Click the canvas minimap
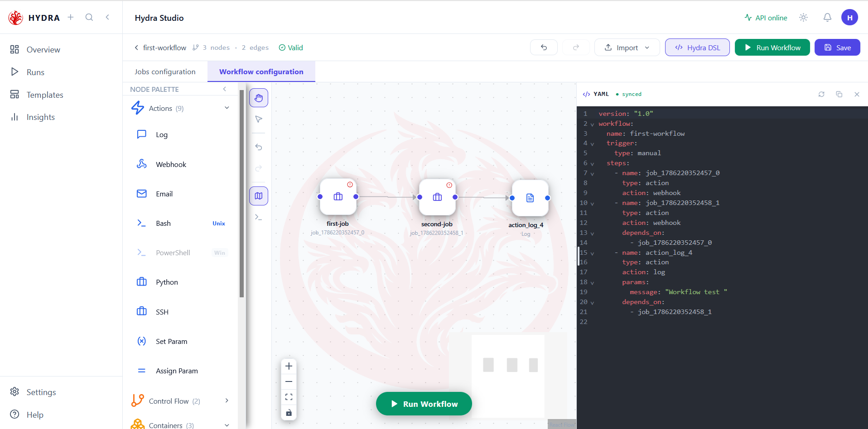Viewport: 868px width, 429px height. pyautogui.click(x=508, y=376)
